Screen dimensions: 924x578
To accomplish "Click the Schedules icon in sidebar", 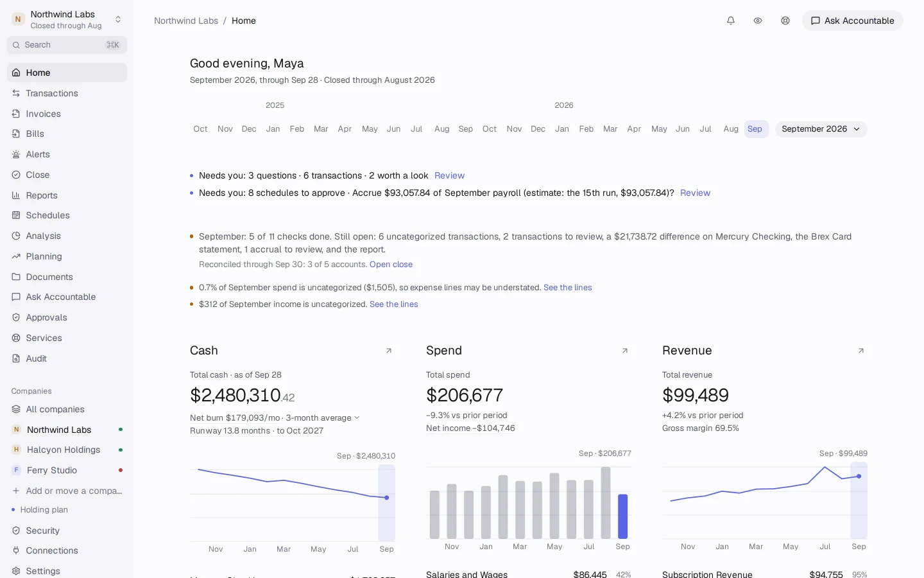I will tap(16, 215).
